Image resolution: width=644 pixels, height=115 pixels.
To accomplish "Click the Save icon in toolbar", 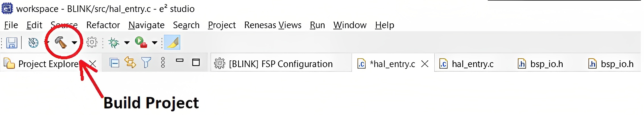I will [x=12, y=43].
